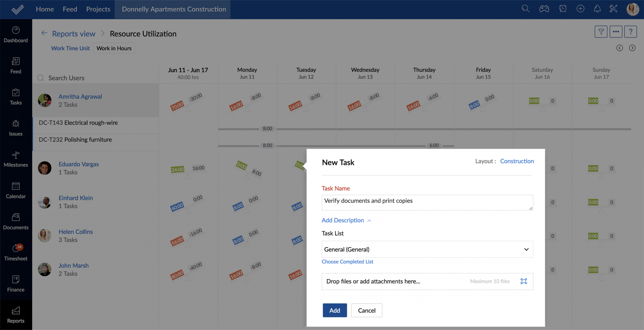Open the more options ellipsis button
This screenshot has width=644, height=330.
[616, 31]
